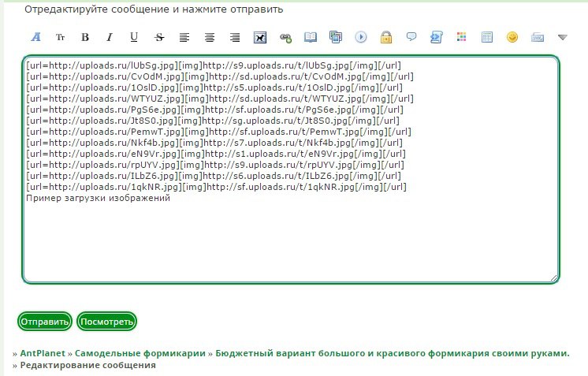Screen dimensions: 588x376
Task: Click the 'Редактирование сообщения' breadcrumb text
Action: coord(87,365)
